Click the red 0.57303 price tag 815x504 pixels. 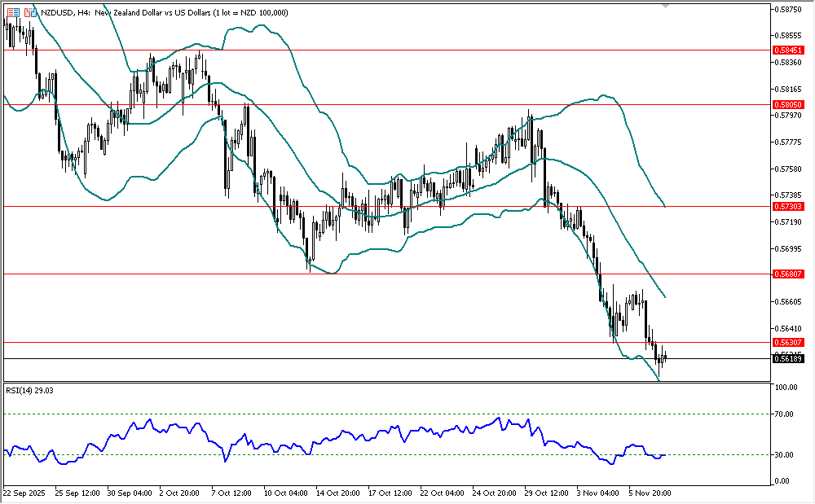pyautogui.click(x=788, y=207)
